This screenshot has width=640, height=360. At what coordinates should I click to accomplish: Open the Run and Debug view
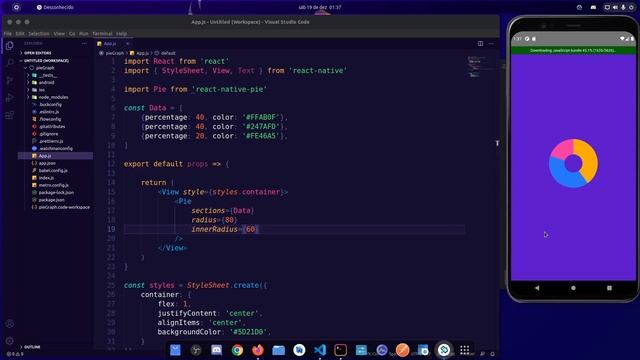(x=9, y=98)
